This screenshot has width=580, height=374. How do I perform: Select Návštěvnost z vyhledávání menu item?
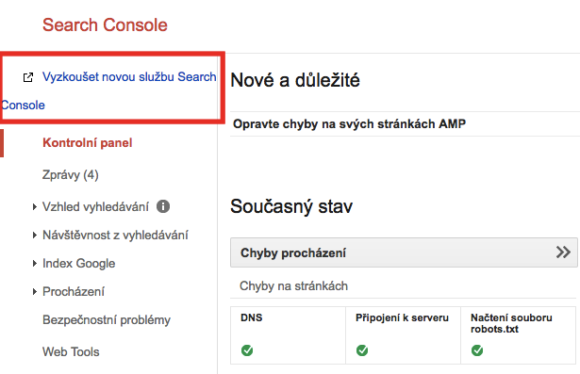coord(115,235)
